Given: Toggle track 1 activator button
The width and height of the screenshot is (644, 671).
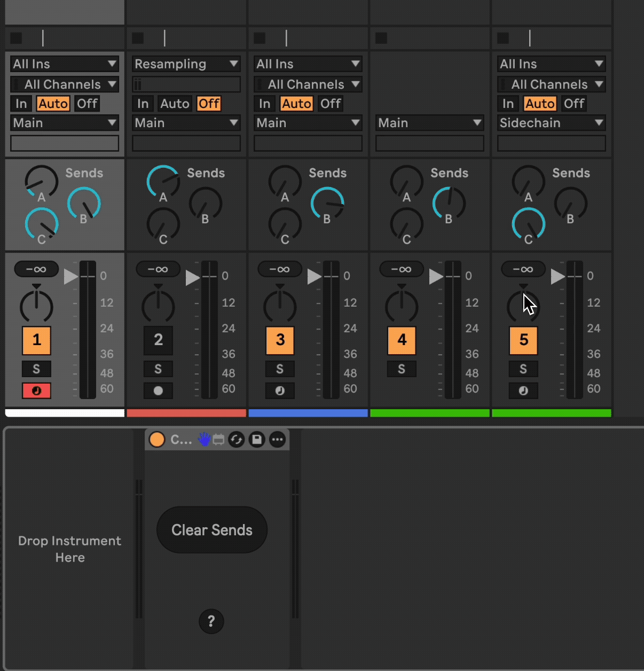Looking at the screenshot, I should pos(36,340).
